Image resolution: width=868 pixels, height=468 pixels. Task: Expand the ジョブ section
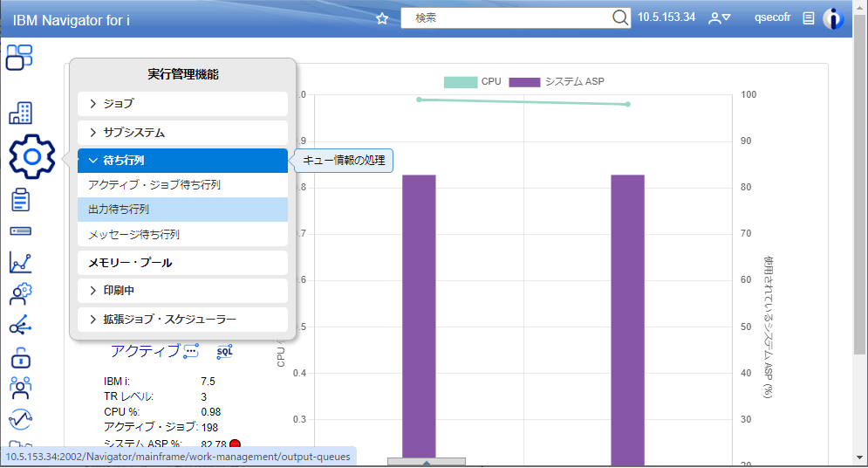182,104
